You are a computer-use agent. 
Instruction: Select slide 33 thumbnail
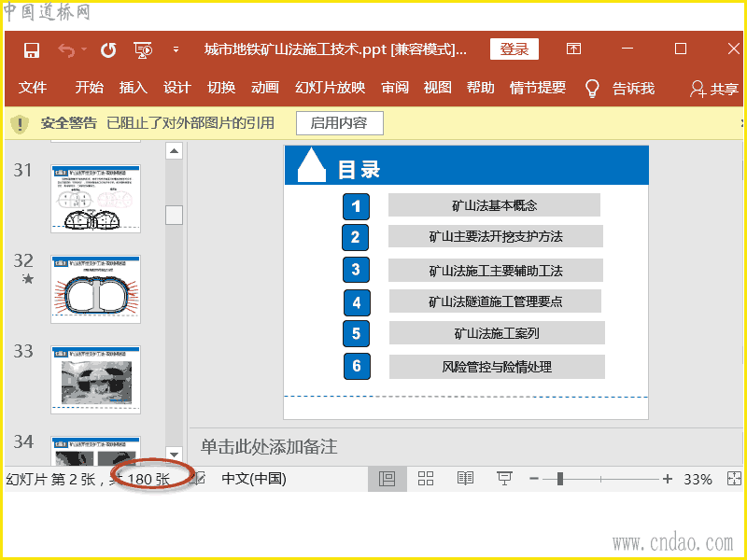coord(96,380)
